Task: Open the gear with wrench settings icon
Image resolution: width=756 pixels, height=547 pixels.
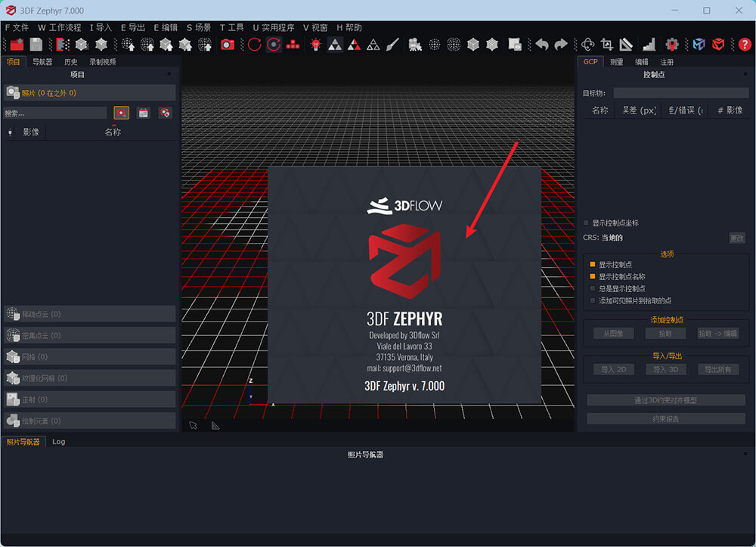Action: (671, 45)
